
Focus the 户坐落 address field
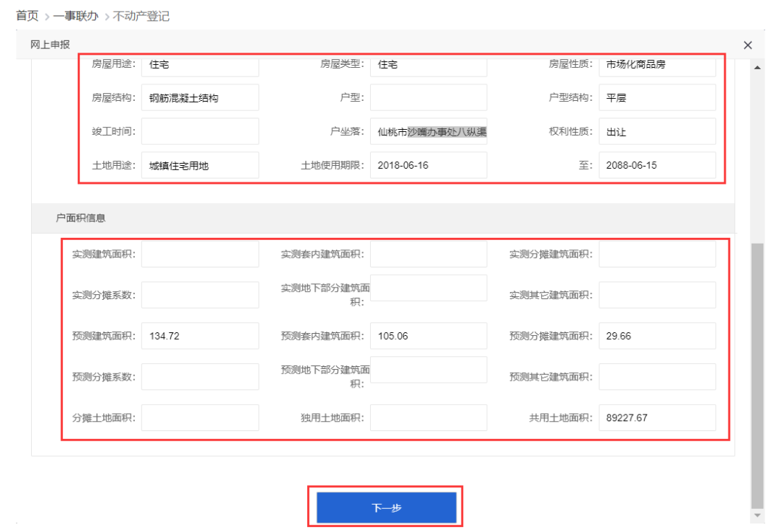[x=428, y=132]
